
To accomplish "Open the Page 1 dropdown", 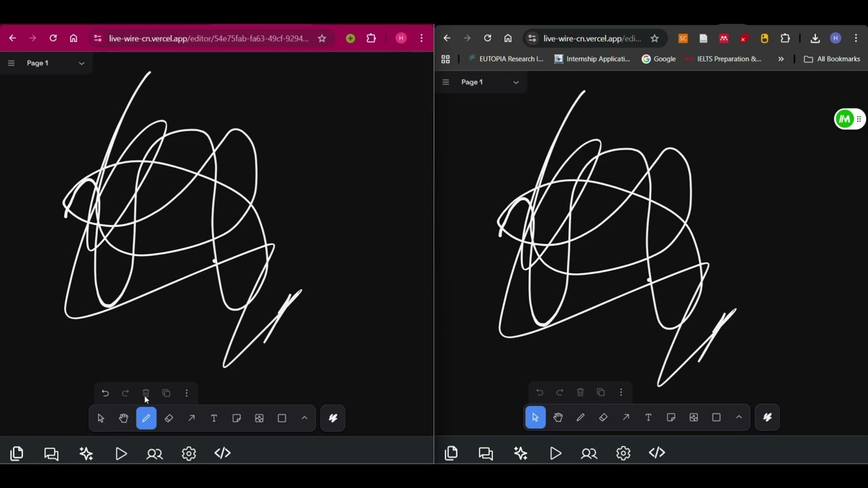I will tap(81, 62).
